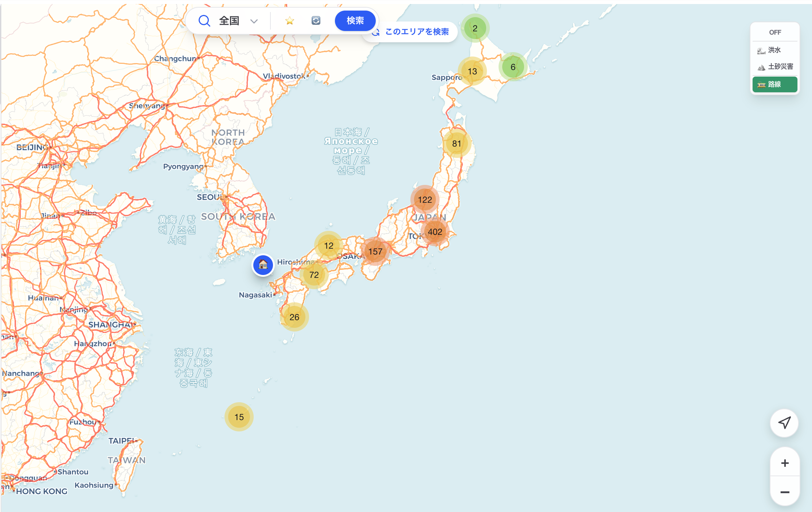Open the 122 orange cluster marker
812x512 pixels.
(x=425, y=200)
